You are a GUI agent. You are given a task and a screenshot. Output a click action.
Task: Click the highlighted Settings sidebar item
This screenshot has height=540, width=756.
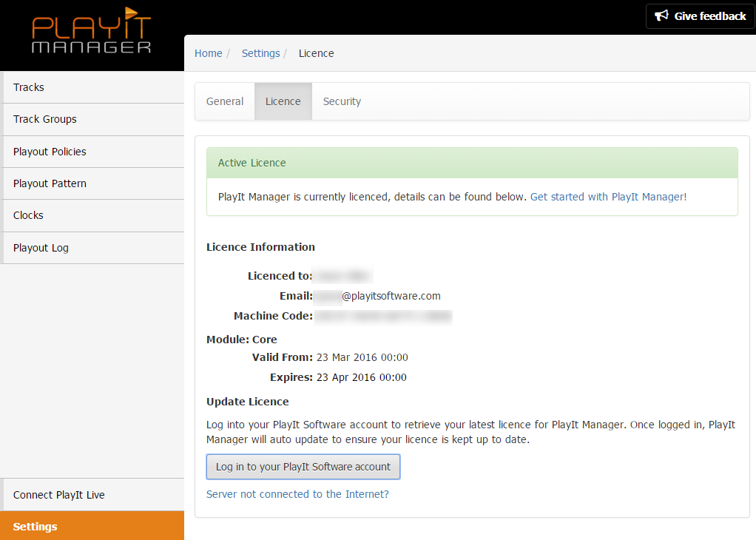tap(35, 527)
